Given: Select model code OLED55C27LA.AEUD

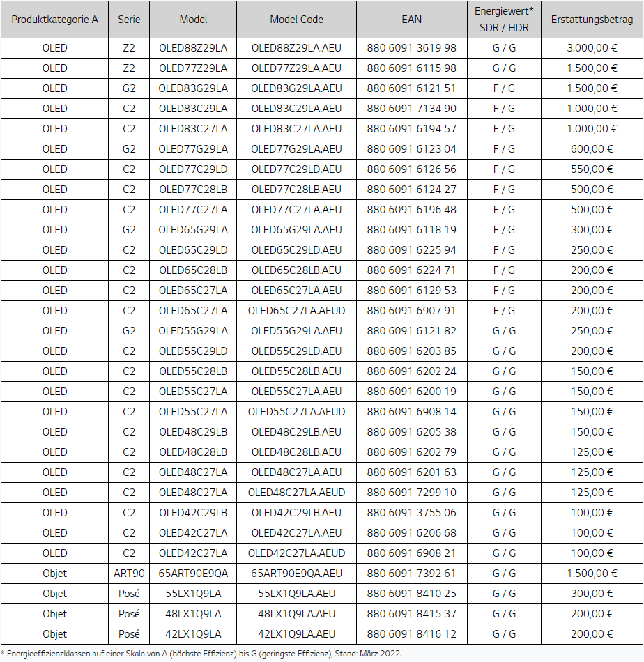Looking at the screenshot, I should pos(296,413).
